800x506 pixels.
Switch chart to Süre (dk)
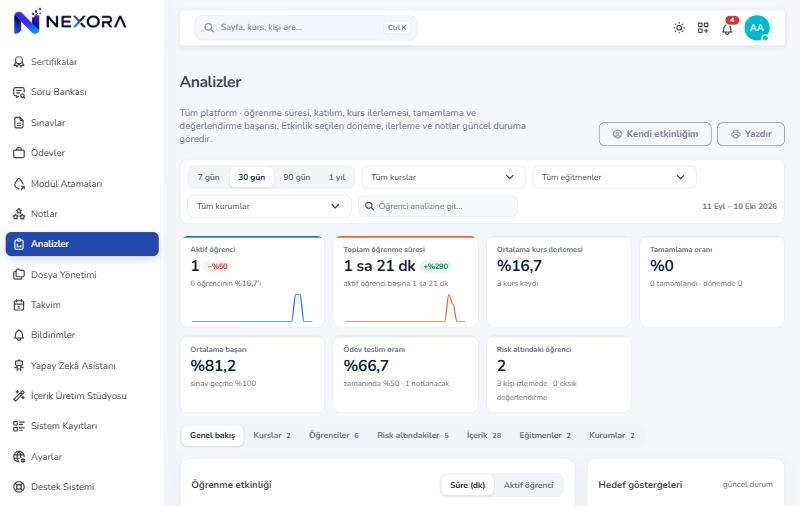(x=467, y=485)
